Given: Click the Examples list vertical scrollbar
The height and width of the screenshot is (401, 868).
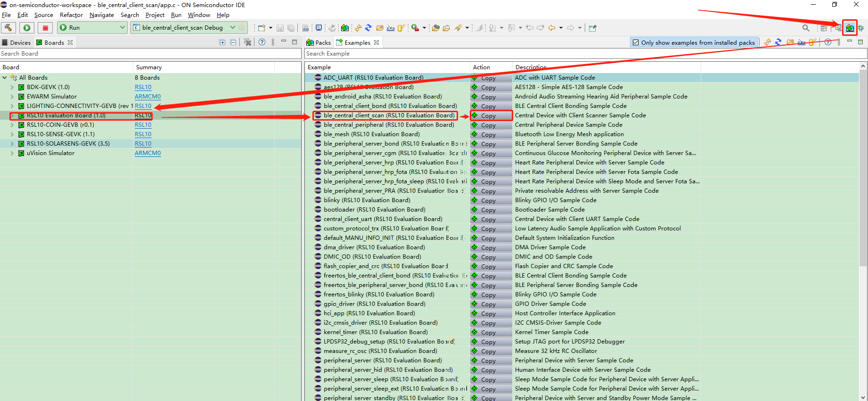Looking at the screenshot, I should coord(863,167).
